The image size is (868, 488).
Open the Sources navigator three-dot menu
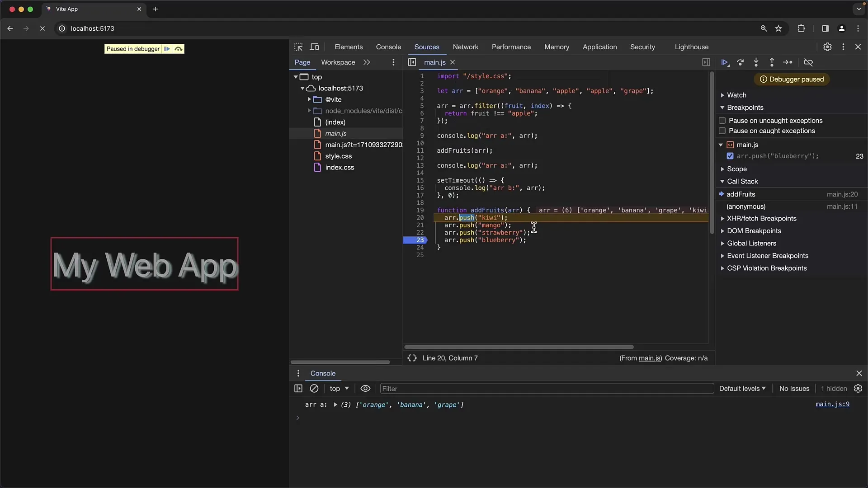(393, 62)
